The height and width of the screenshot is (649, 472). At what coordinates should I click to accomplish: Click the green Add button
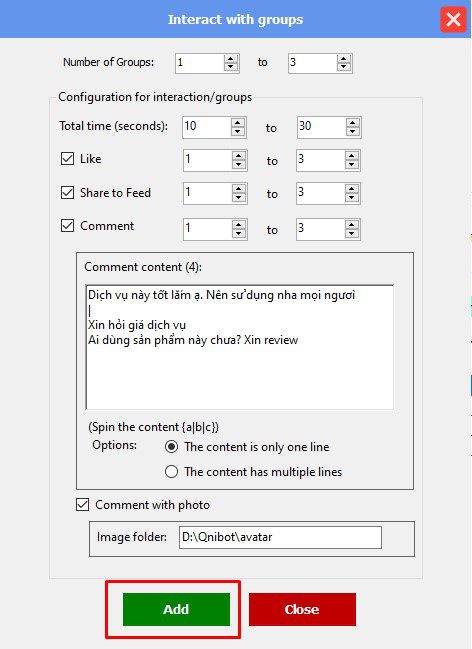pyautogui.click(x=176, y=609)
